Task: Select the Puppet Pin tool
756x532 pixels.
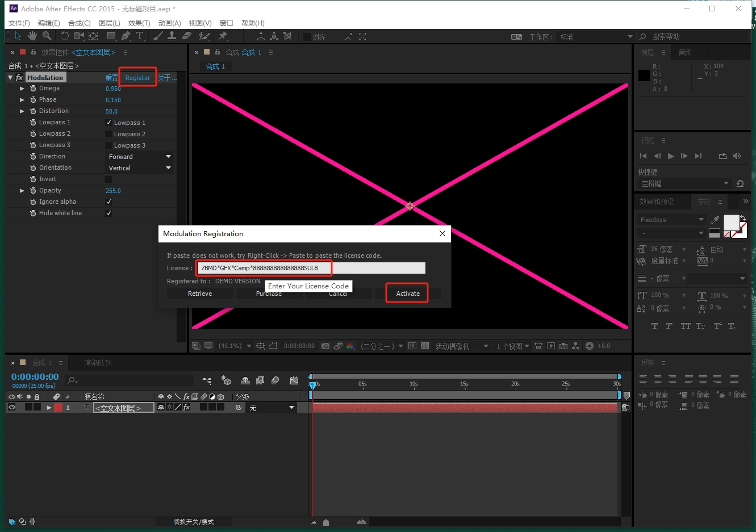Action: tap(223, 36)
